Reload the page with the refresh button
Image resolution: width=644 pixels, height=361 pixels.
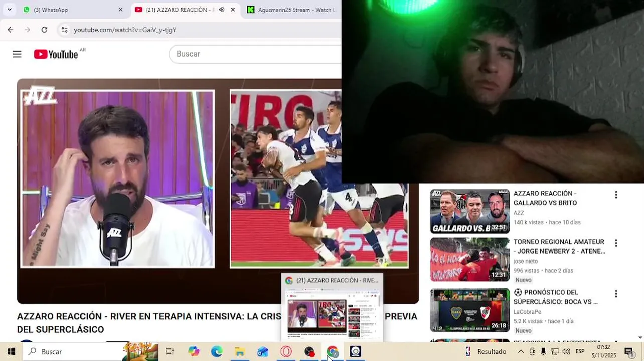point(44,30)
